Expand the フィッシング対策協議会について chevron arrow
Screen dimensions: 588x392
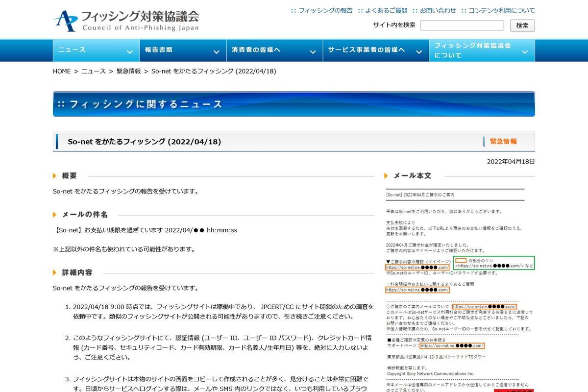[525, 52]
